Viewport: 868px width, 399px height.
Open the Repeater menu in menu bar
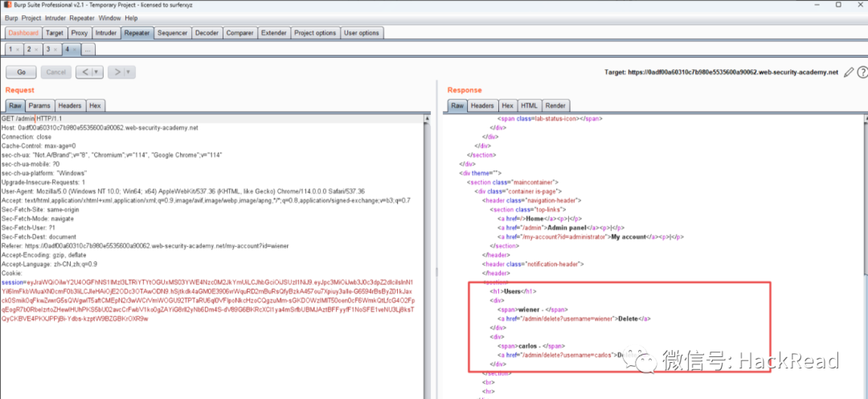pos(82,19)
